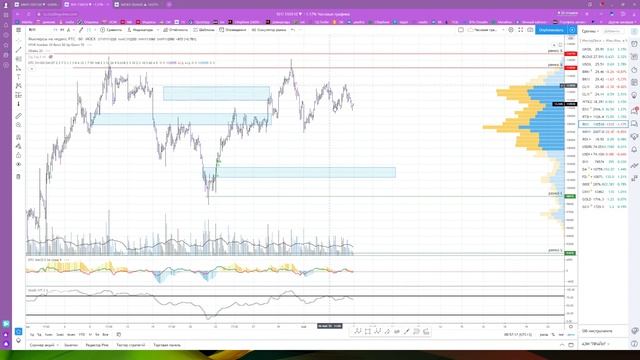
Task: Open the chart layout selection icon
Action: pos(461,30)
